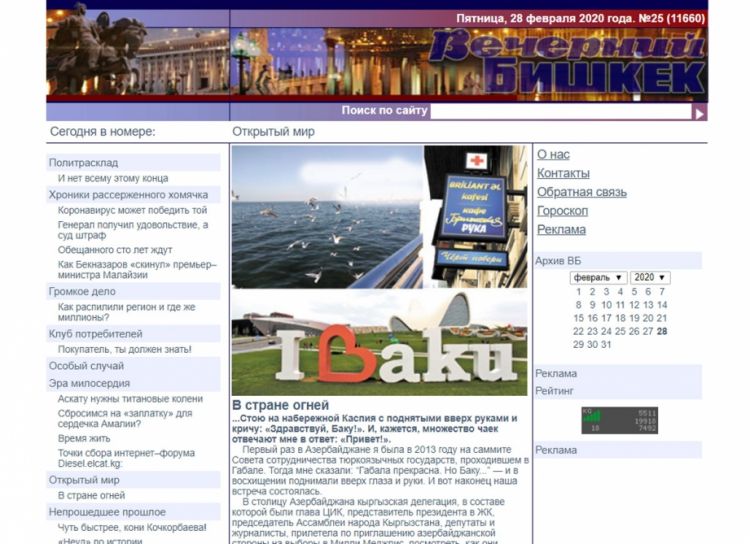
Task: Open the seagulls over Caspian photo
Action: point(327,217)
